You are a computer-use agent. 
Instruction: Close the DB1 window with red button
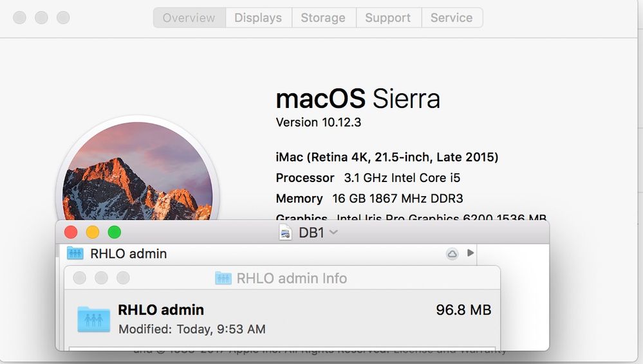71,232
